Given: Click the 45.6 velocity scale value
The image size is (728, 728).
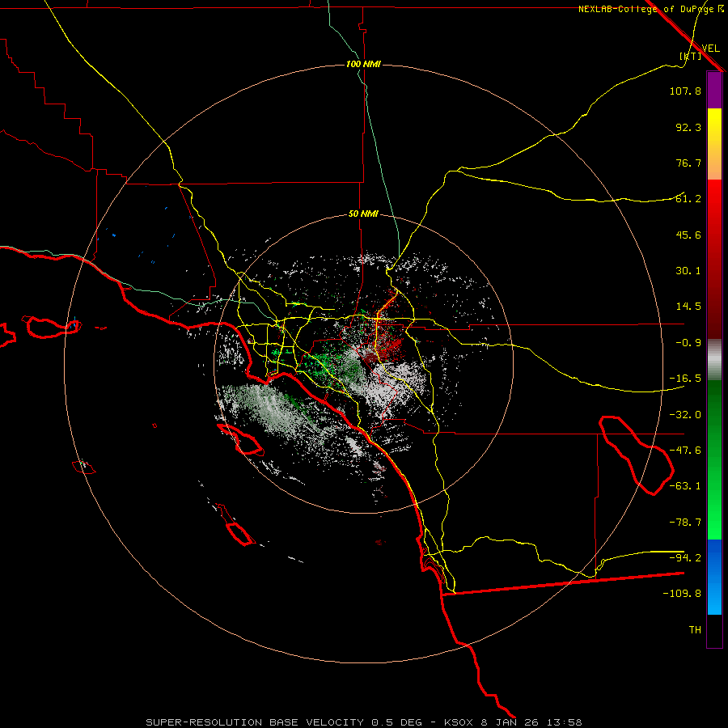Looking at the screenshot, I should click(x=688, y=235).
